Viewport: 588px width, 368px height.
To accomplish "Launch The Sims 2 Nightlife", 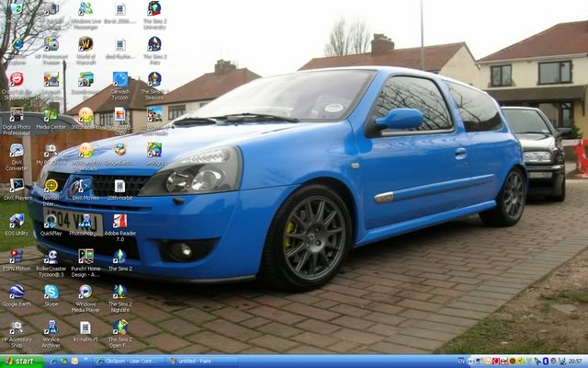I will pos(119,292).
